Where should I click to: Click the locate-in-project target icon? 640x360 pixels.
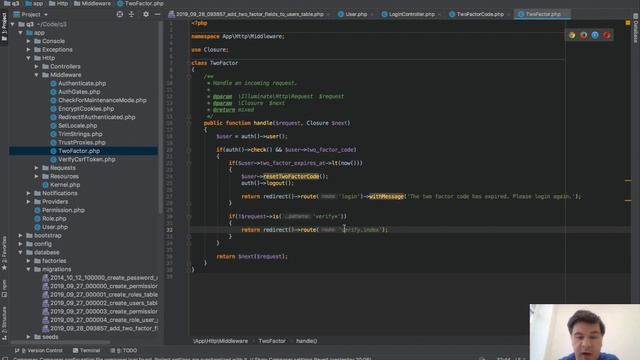tap(120, 14)
